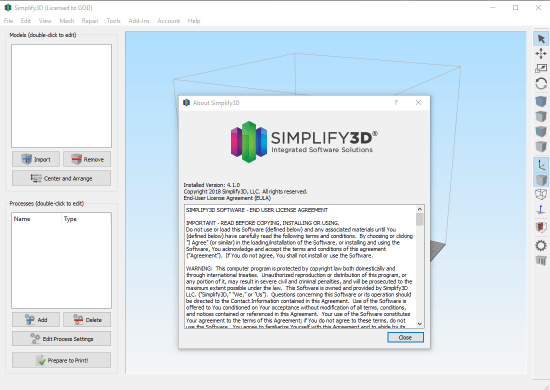Delete the selected process
The height and width of the screenshot is (390, 550).
click(87, 320)
